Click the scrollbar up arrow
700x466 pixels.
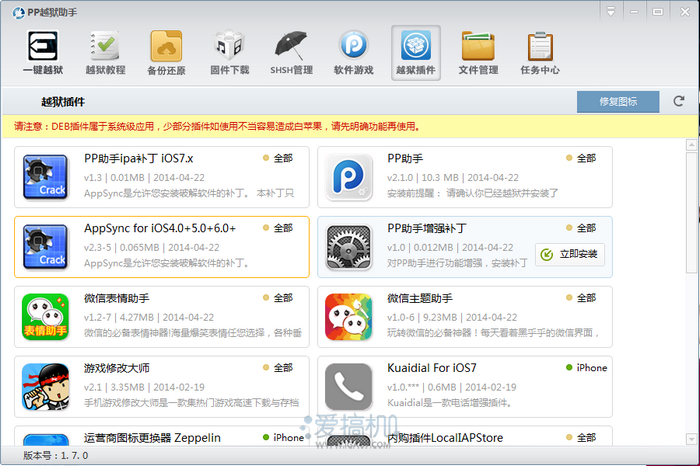click(x=691, y=145)
